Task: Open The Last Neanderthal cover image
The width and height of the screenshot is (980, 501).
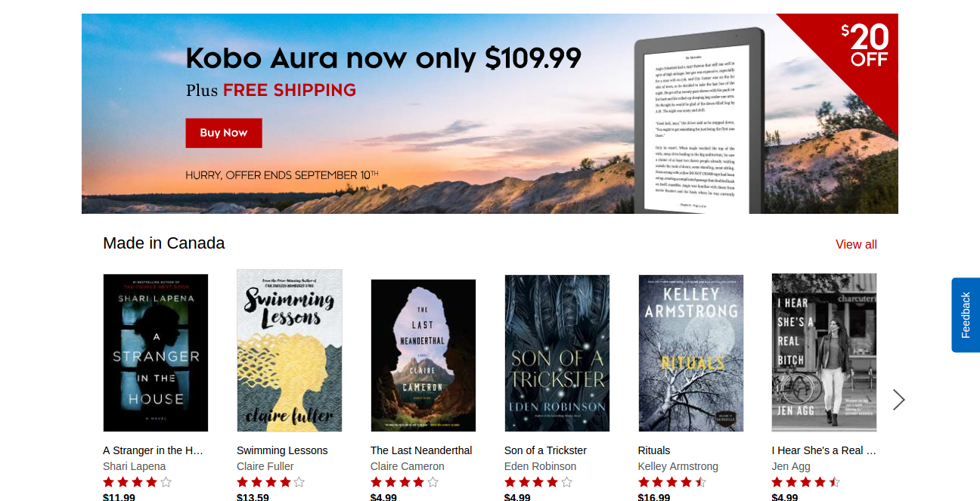Action: [x=423, y=355]
